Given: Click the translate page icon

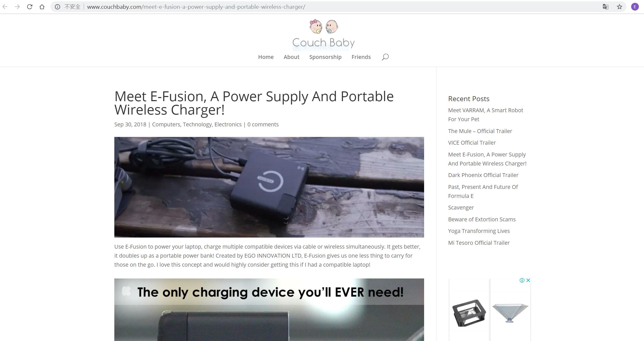Looking at the screenshot, I should pos(605,7).
